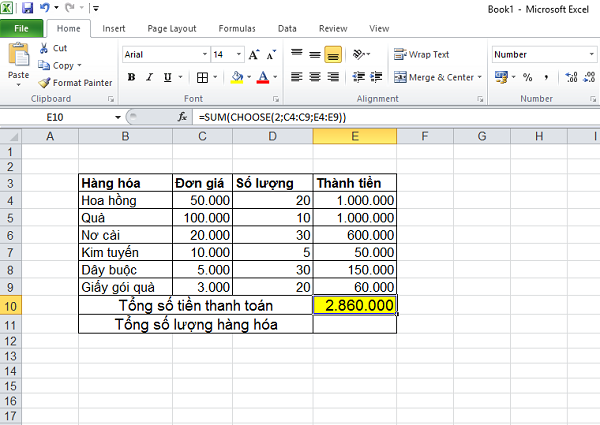This screenshot has height=425, width=600.
Task: Toggle Bottom Align button
Action: [333, 55]
